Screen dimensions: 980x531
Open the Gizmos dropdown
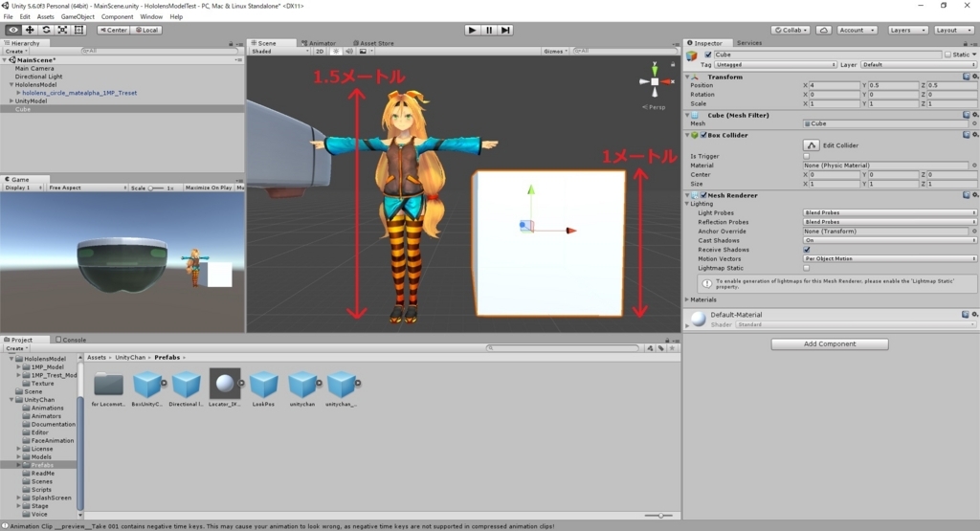point(555,52)
